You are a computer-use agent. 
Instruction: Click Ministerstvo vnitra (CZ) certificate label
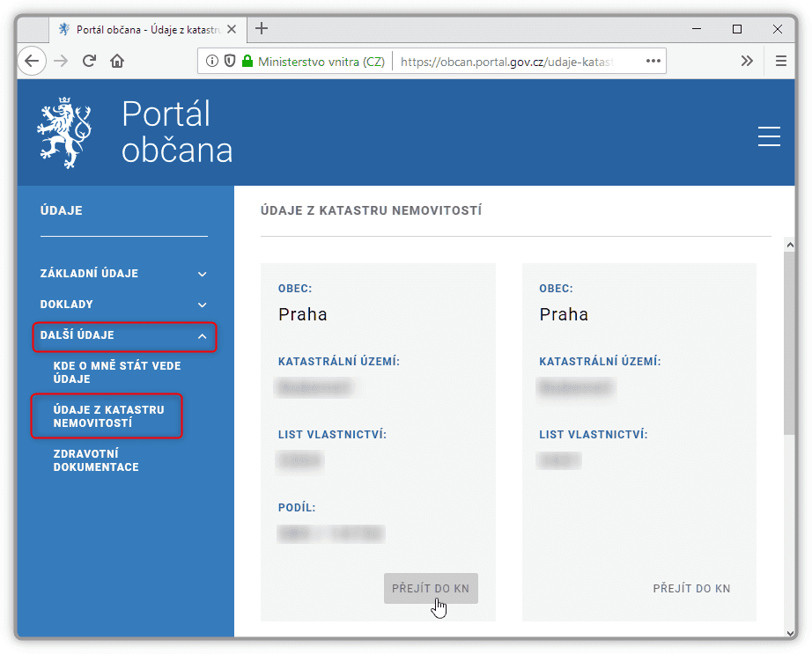(x=321, y=62)
